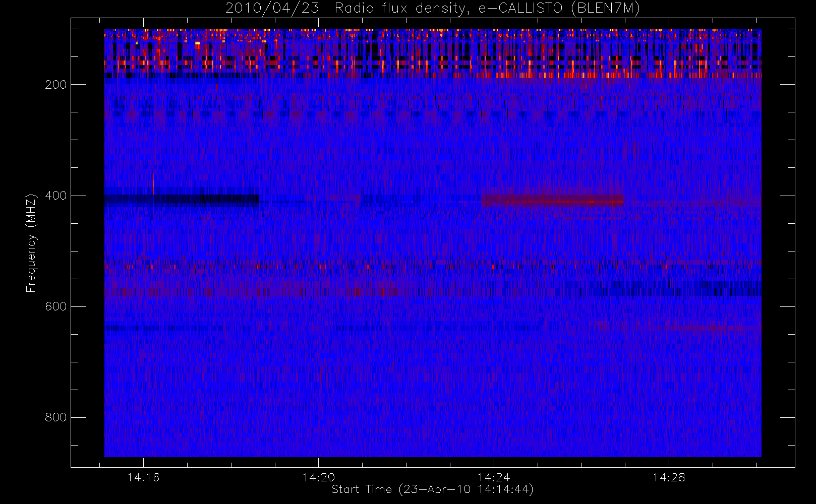Click the 14:16 time tick label
Screen dimensions: 816x504
143,477
